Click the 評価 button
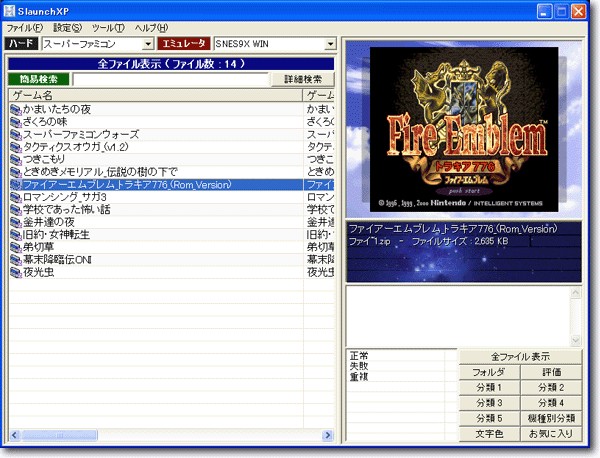600x458 pixels. [x=551, y=372]
